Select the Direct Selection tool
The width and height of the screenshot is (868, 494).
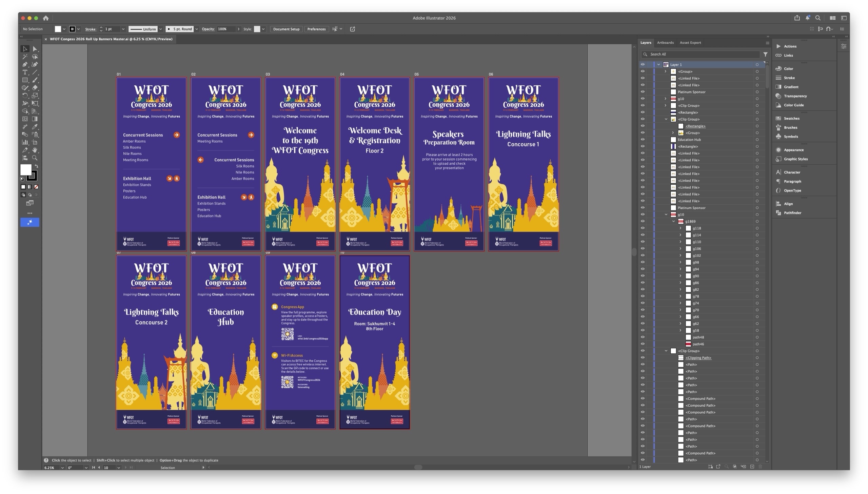click(x=35, y=49)
